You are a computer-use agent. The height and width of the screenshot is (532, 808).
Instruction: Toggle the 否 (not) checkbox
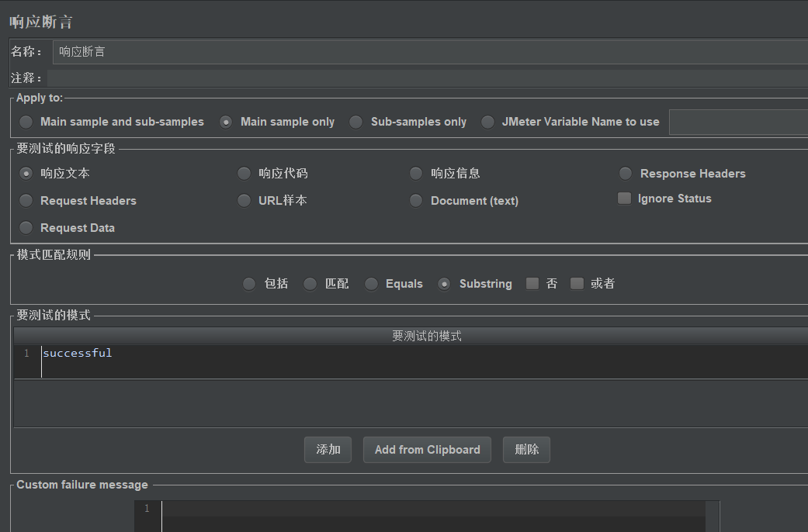(x=532, y=283)
